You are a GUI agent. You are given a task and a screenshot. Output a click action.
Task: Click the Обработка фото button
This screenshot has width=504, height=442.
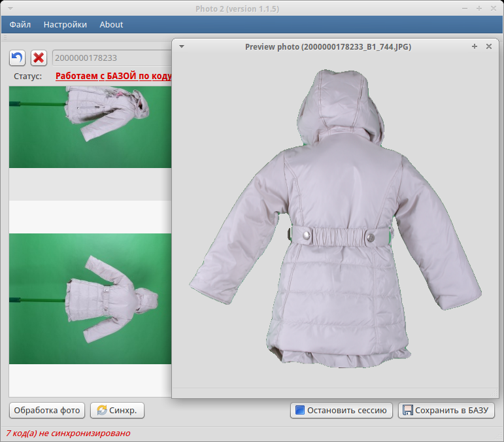[x=47, y=411]
